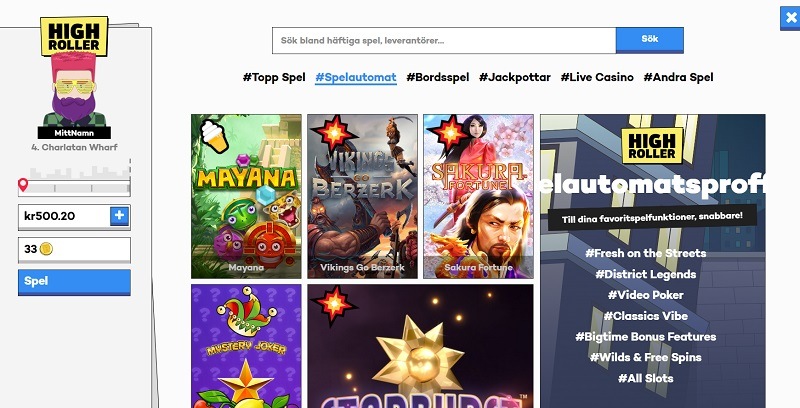
Task: Launch the Starburst game tile
Action: click(x=420, y=346)
